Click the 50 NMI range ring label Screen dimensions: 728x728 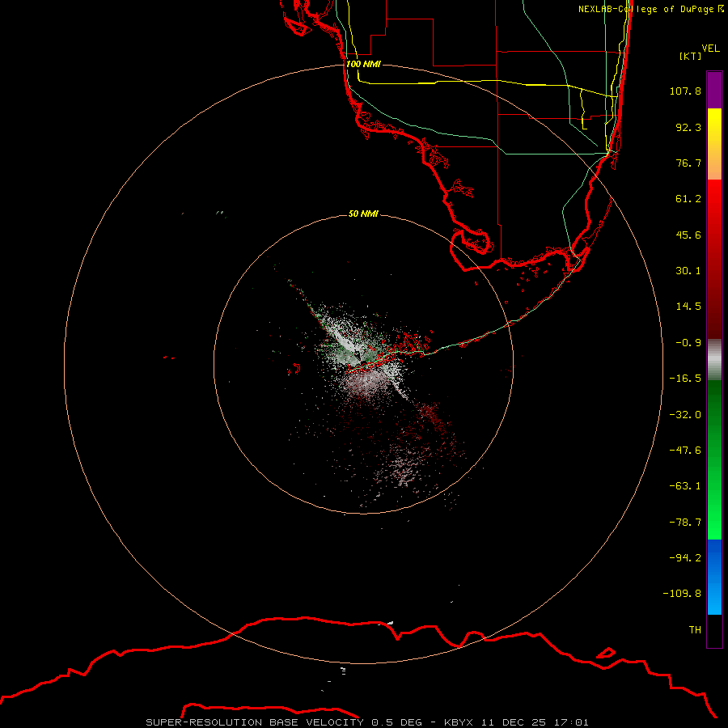(x=363, y=214)
